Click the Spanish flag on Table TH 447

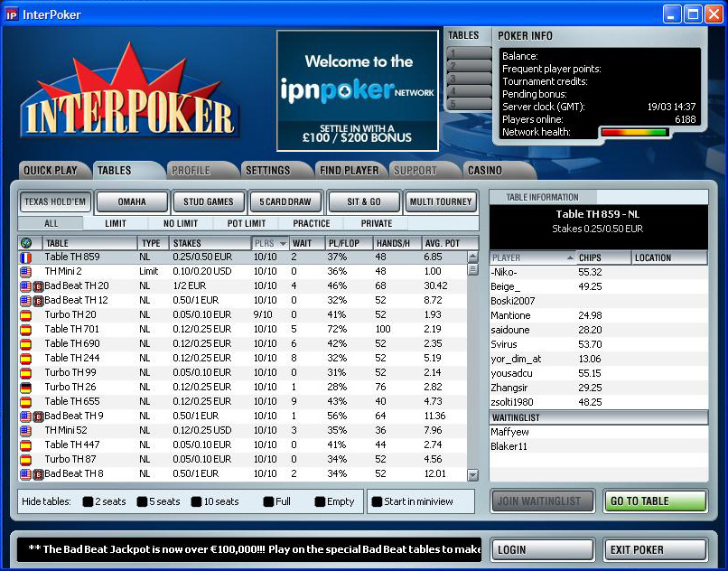[25, 445]
